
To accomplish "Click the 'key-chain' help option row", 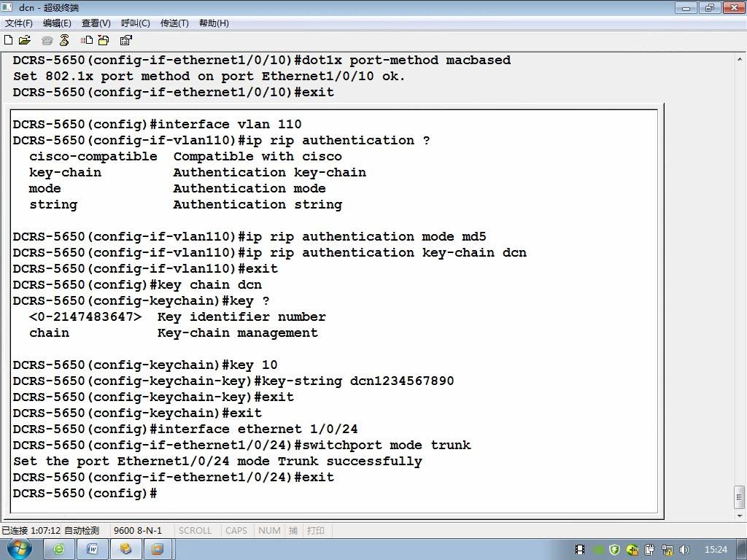I will tap(198, 172).
